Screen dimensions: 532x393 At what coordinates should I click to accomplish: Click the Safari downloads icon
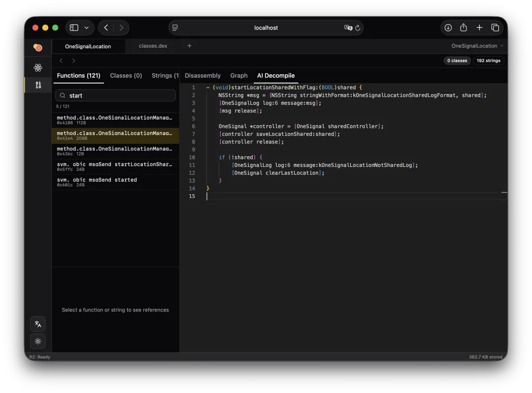coord(448,28)
